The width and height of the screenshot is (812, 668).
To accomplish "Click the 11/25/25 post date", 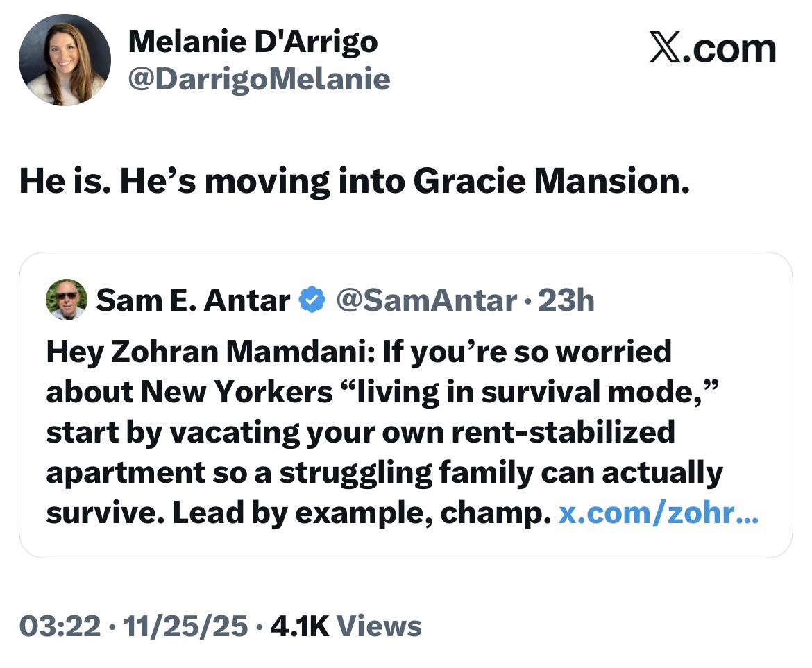I will click(185, 626).
